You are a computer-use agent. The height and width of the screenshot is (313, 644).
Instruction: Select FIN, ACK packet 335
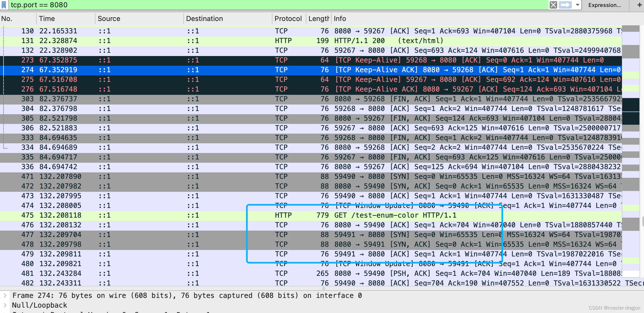point(311,157)
